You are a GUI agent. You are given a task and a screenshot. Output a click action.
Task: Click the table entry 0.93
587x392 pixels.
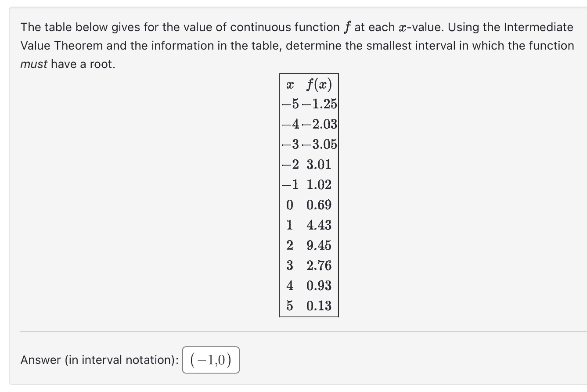coord(318,286)
